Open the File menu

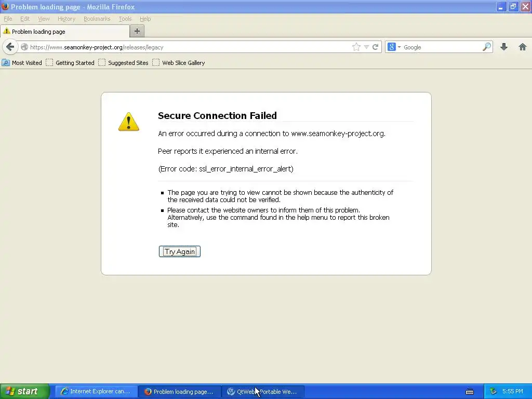point(8,19)
